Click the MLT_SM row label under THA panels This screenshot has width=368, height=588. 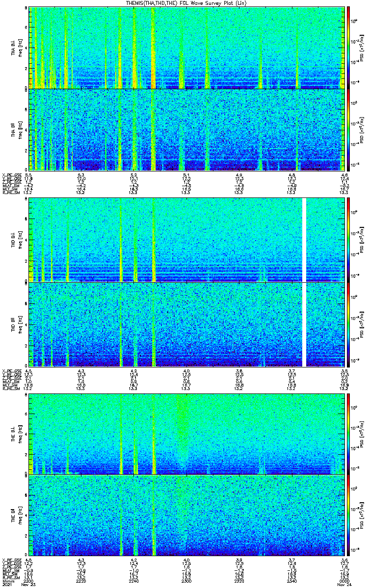(x=9, y=190)
